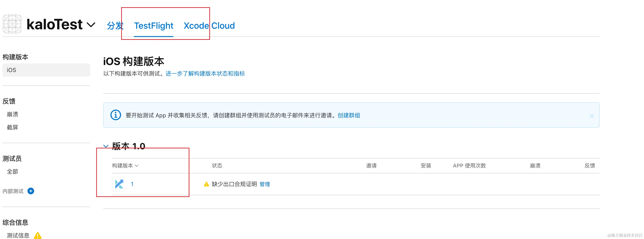Click the 崩溃 column header in table

click(x=535, y=166)
